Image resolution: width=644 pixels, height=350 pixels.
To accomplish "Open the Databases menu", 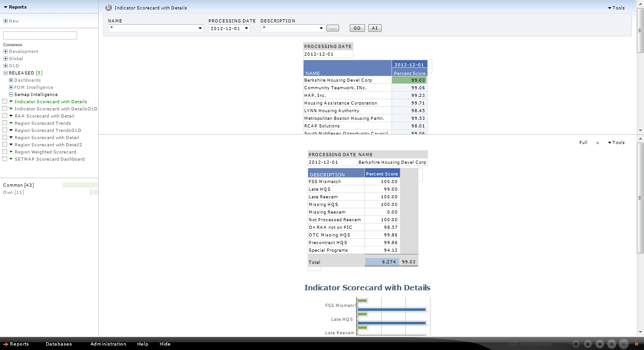I will pyautogui.click(x=59, y=344).
